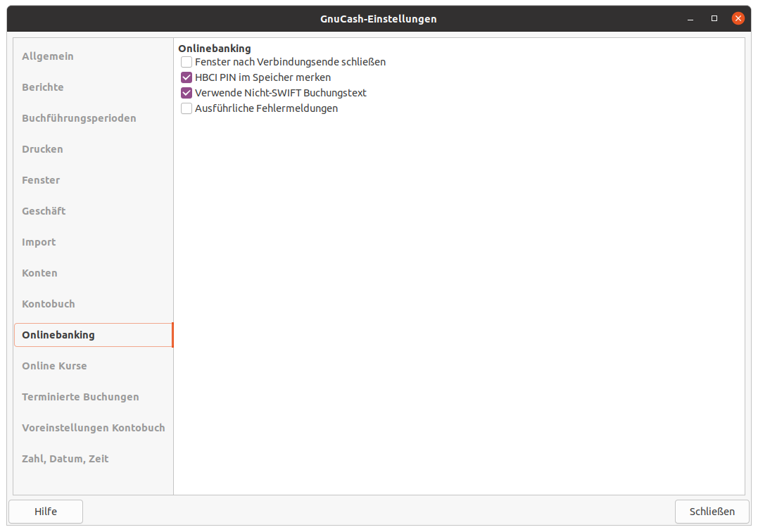
Task: Click the Hilfe button
Action: pos(46,512)
